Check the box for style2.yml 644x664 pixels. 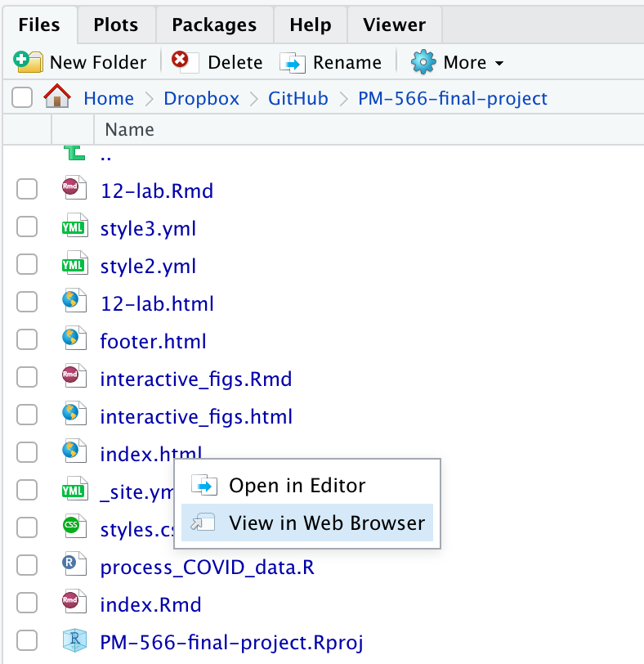pos(27,264)
